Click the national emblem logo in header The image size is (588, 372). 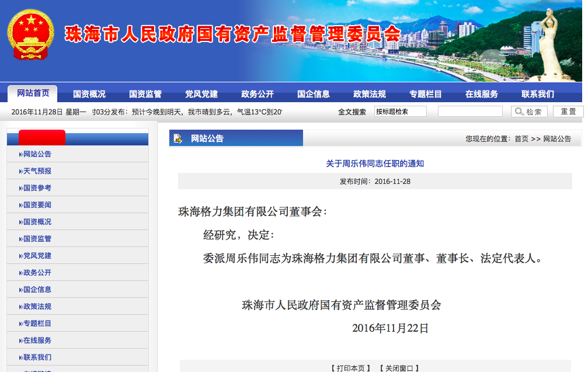[x=31, y=35]
